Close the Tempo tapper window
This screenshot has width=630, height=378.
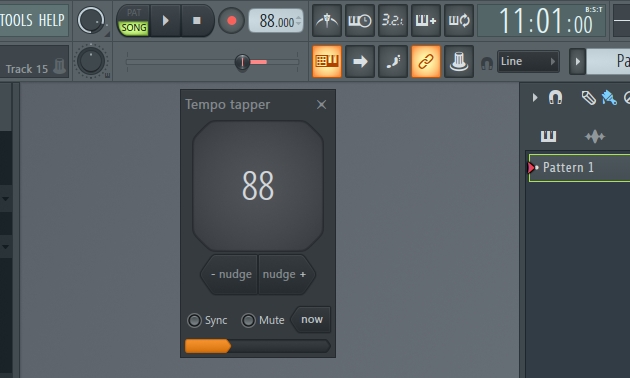click(x=321, y=104)
